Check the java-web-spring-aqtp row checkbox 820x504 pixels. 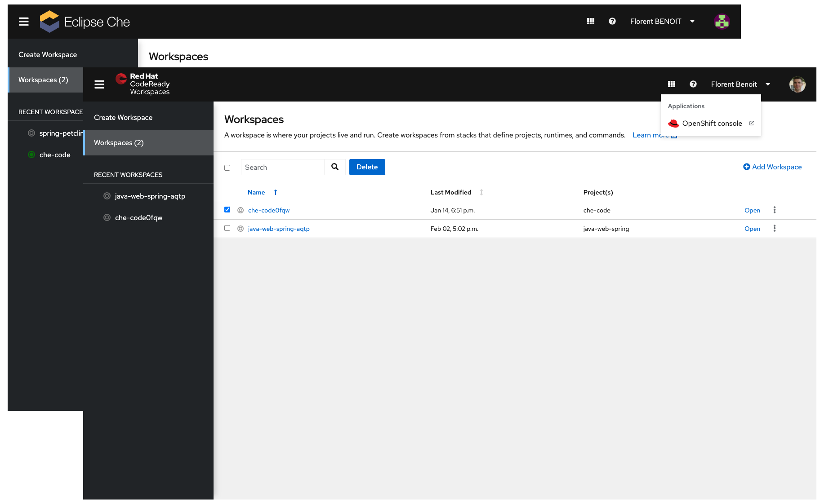(227, 228)
